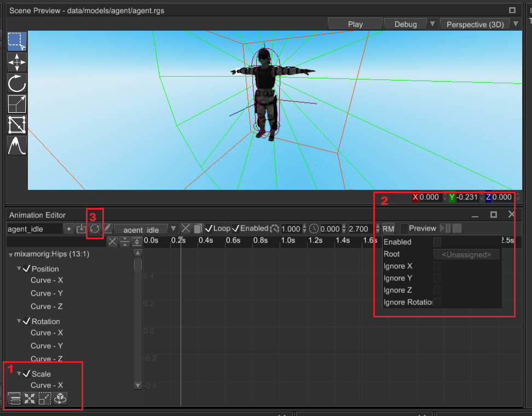Screen dimensions: 532x416
Task: Select the Rotate tool in scene toolbar
Action: (x=17, y=83)
